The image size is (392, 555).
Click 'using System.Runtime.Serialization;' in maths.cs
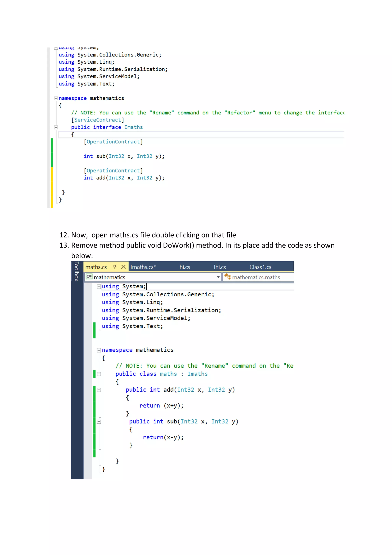(x=161, y=310)
